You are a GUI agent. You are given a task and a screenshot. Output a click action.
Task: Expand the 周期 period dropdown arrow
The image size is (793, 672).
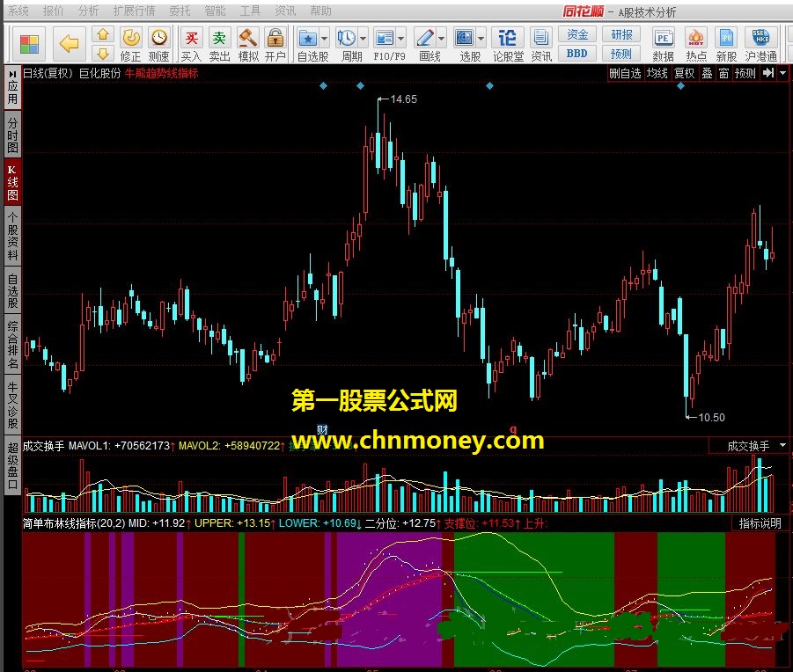click(x=363, y=39)
